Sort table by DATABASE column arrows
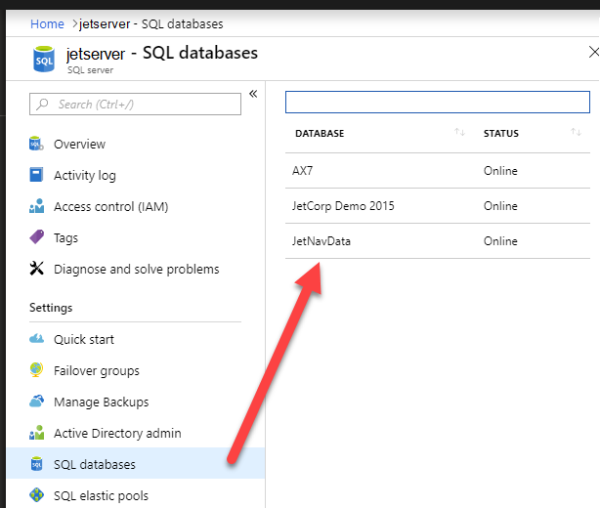Viewport: 600px width, 508px height. click(459, 132)
